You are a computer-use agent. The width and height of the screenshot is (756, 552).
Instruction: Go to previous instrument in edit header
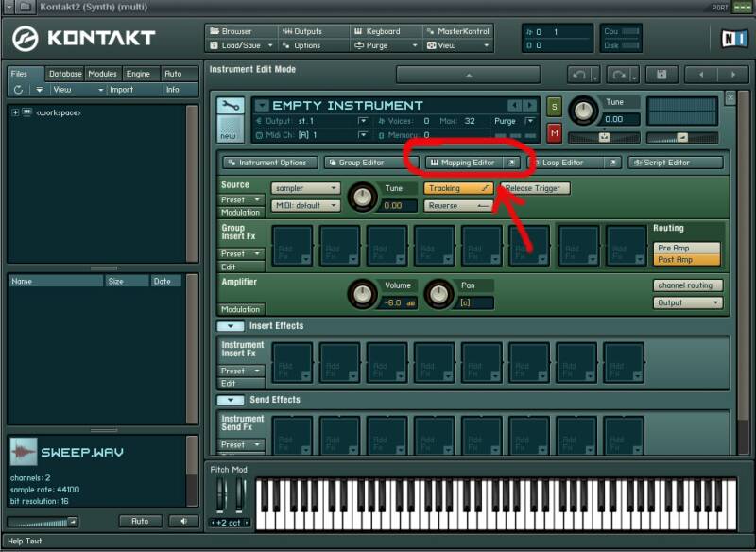[701, 75]
